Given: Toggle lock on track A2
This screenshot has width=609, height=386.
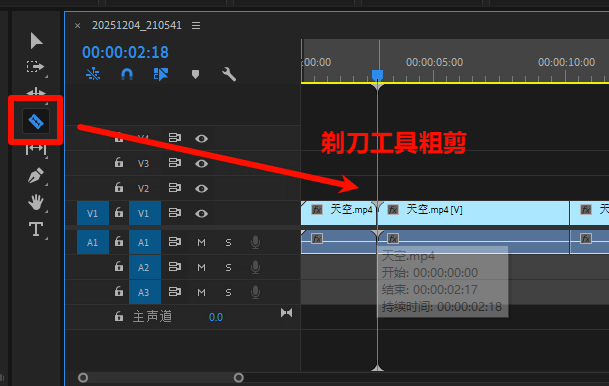Looking at the screenshot, I should pos(119,266).
